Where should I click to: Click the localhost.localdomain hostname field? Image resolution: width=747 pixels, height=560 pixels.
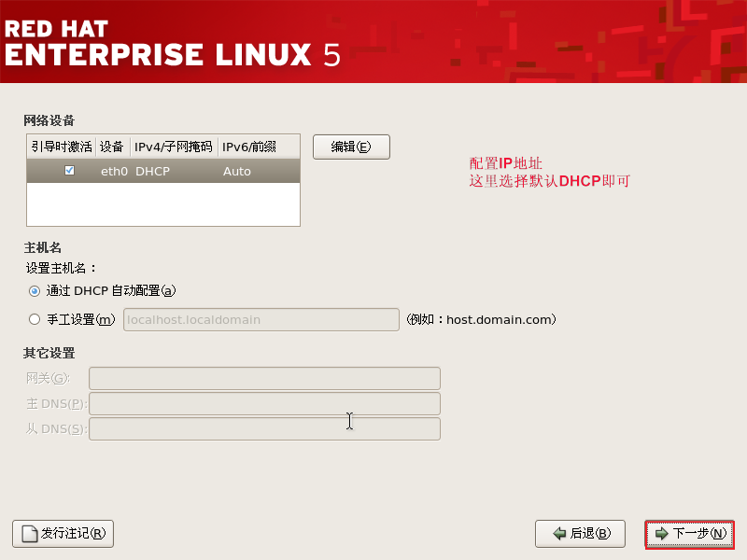[261, 319]
